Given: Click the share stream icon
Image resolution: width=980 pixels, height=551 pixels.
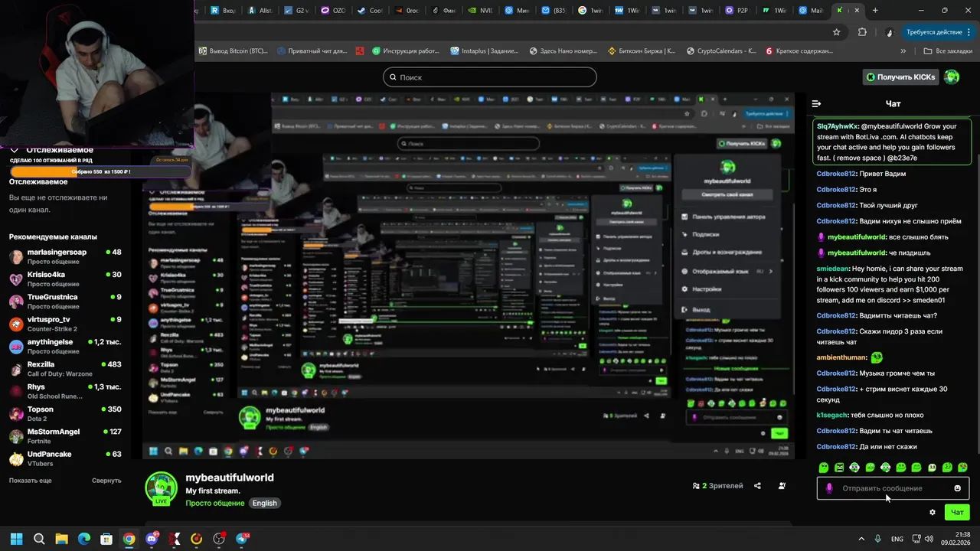Looking at the screenshot, I should point(757,486).
